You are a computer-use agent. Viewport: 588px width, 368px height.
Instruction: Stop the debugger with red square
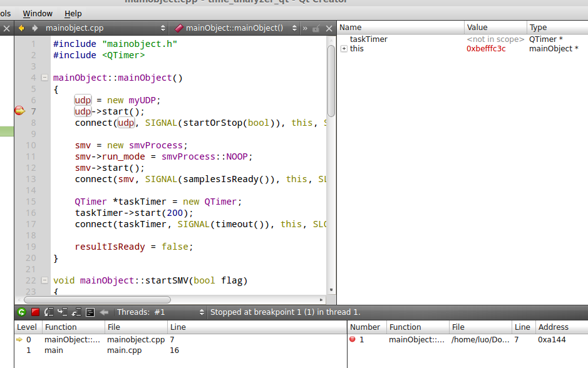pos(35,312)
